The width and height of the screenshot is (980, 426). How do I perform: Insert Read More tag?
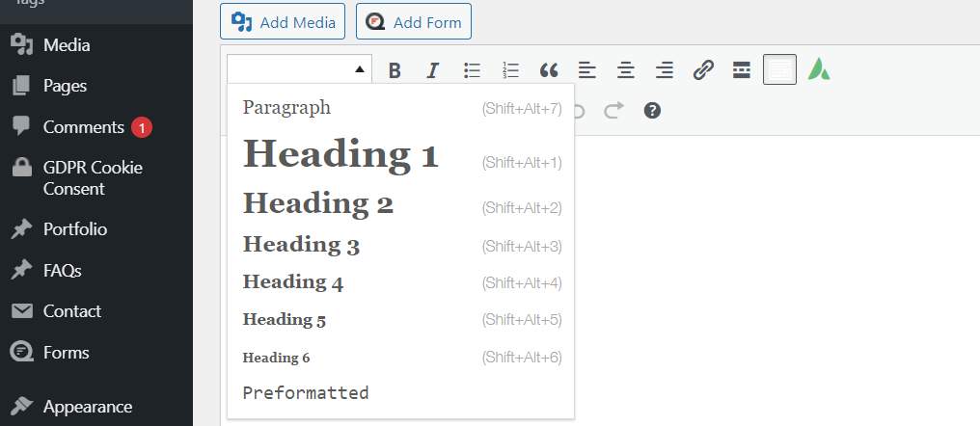(x=741, y=70)
